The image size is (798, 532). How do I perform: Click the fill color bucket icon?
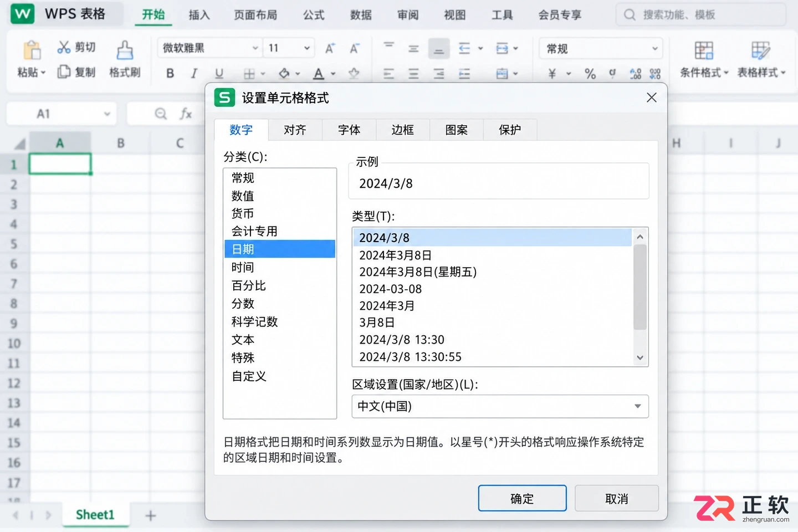[x=284, y=73]
